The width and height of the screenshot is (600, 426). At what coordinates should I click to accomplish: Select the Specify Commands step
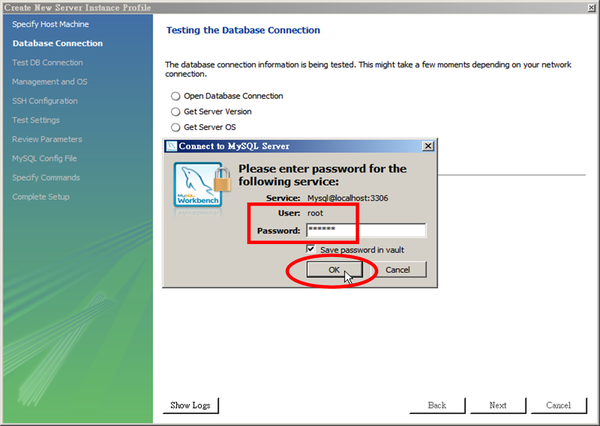[x=46, y=178]
